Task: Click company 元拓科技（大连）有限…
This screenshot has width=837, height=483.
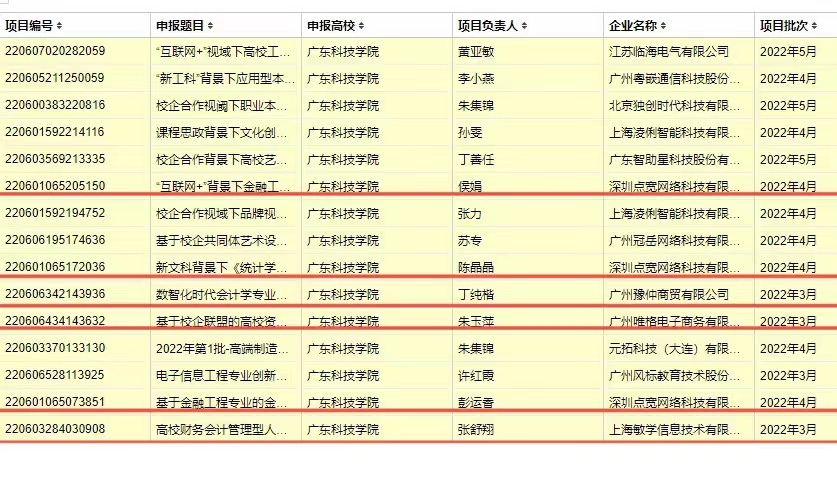Action: click(x=674, y=348)
